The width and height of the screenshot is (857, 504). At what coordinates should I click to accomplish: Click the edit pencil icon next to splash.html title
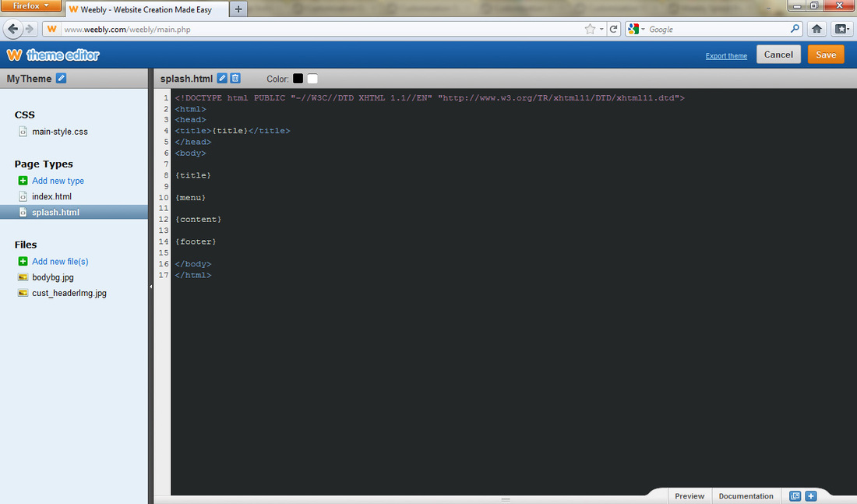pyautogui.click(x=222, y=78)
